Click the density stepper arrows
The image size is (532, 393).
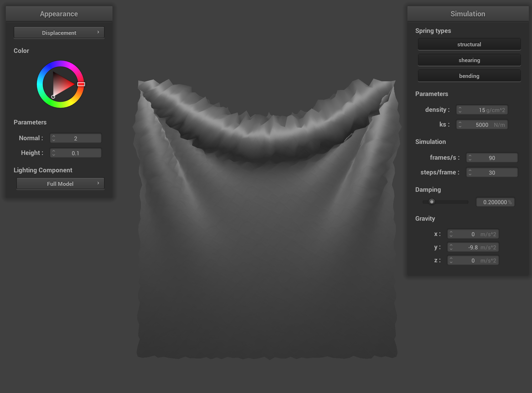[460, 110]
